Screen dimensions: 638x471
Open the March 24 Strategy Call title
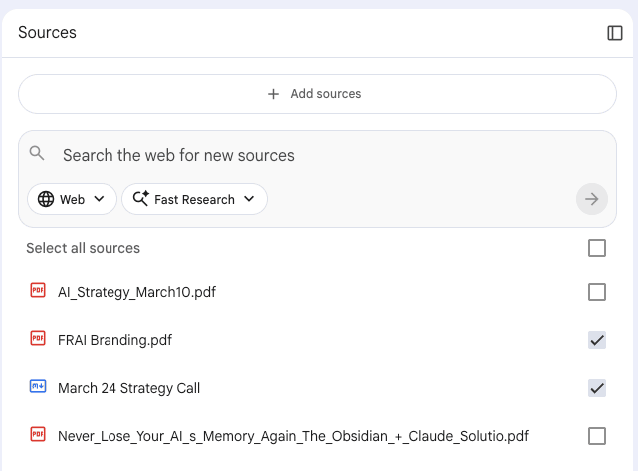[129, 388]
